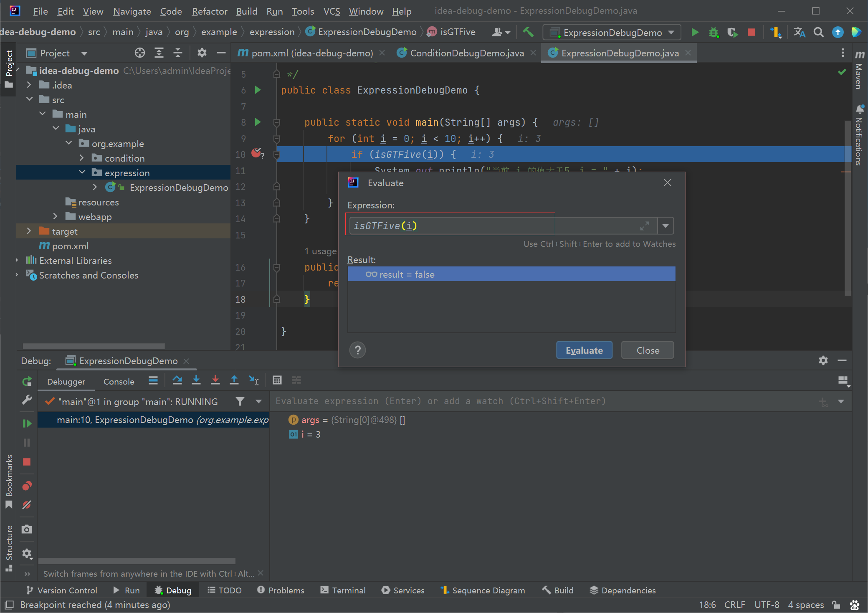The height and width of the screenshot is (613, 868).
Task: Switch to the ConditionDebugDemo.java tab
Action: click(466, 53)
